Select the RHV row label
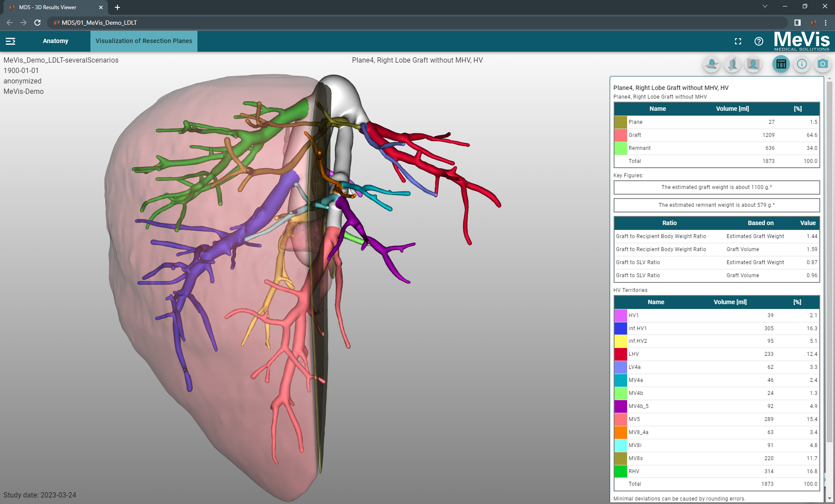This screenshot has height=504, width=835. click(634, 471)
